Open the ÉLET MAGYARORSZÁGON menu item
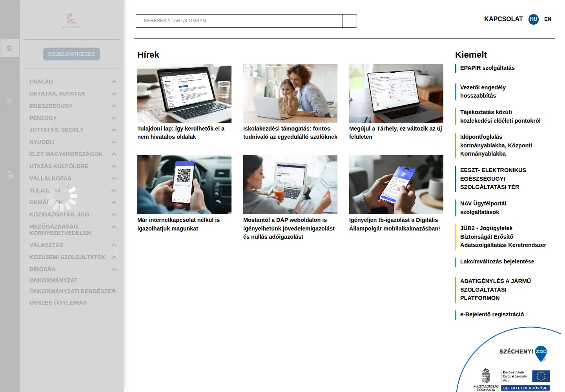Screen dimensions: 565x392 pyautogui.click(x=66, y=154)
